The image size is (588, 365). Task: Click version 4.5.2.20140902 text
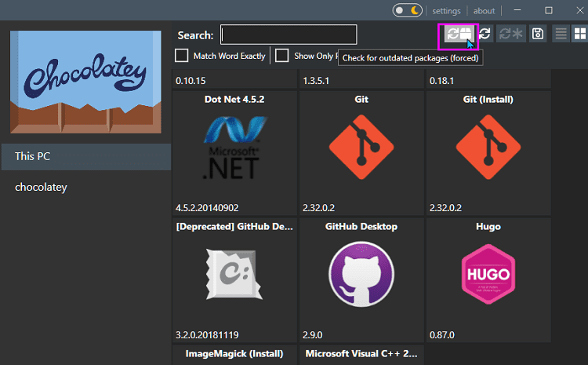pos(207,208)
